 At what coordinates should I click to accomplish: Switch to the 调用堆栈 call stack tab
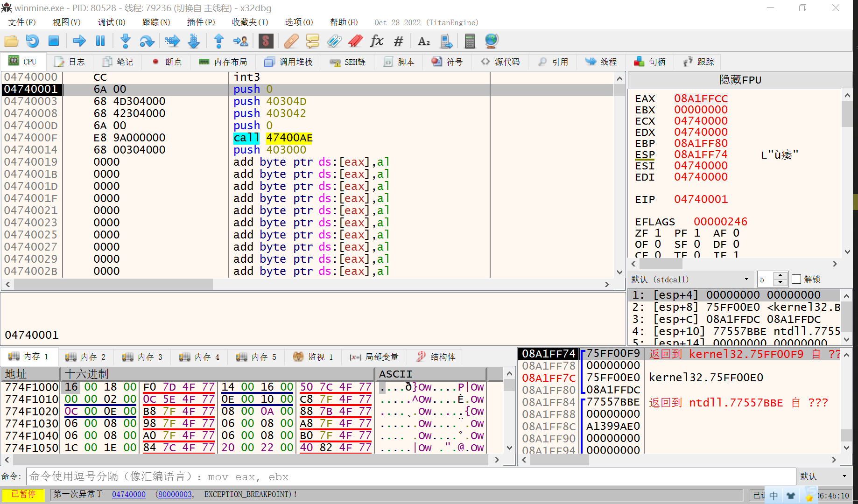point(288,62)
